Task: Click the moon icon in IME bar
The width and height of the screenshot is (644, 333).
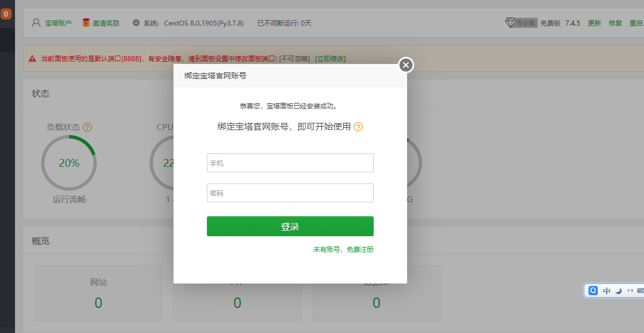Action: (618, 291)
